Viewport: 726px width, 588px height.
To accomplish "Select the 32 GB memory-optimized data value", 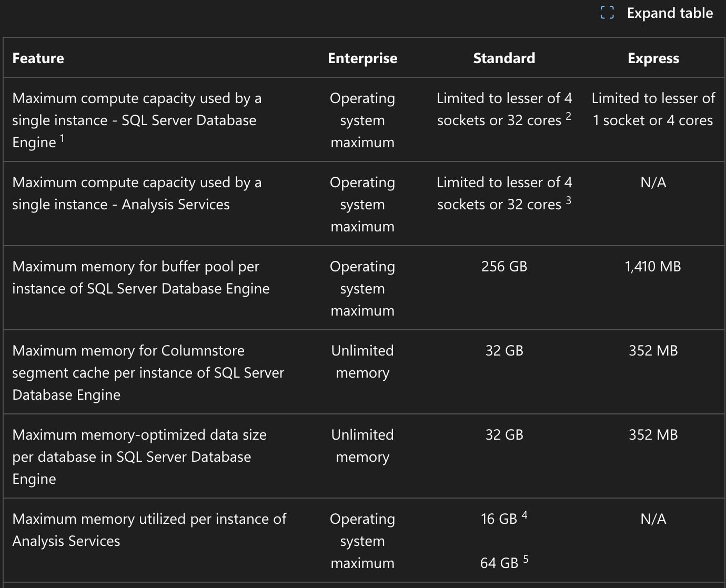I will [x=504, y=435].
